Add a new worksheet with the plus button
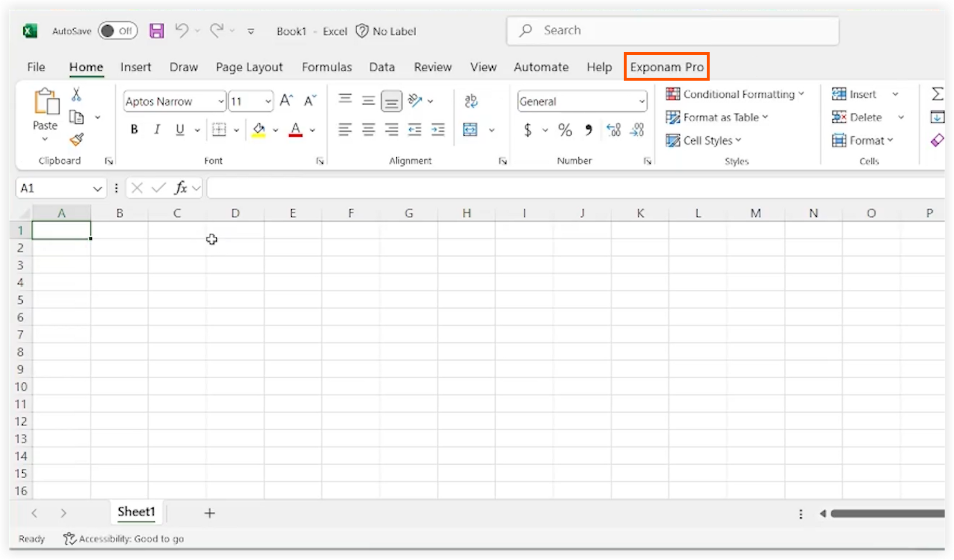 coord(210,513)
